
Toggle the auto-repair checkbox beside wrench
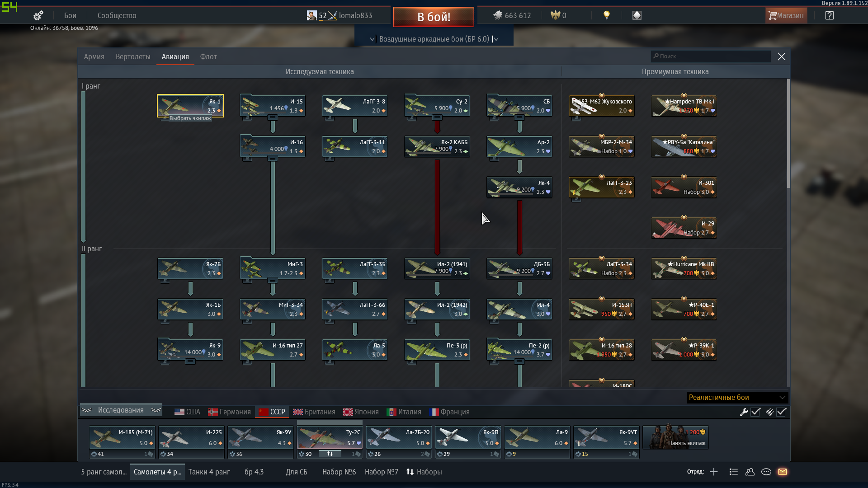(756, 412)
